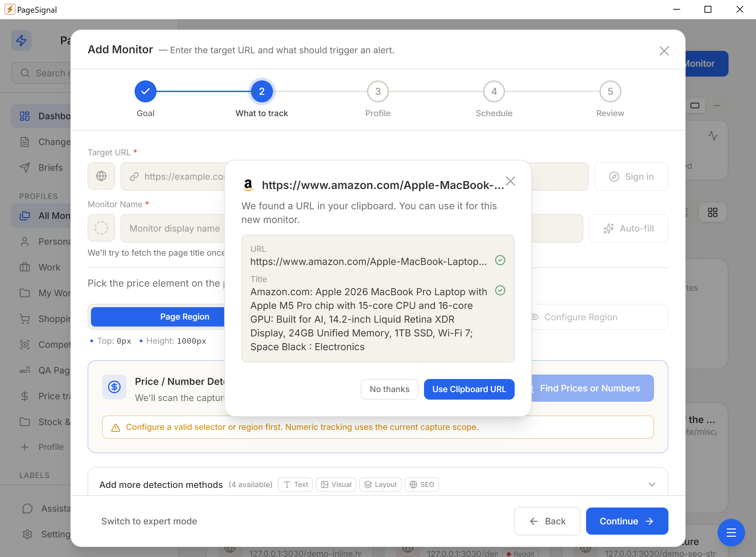Image resolution: width=756 pixels, height=557 pixels.
Task: Click the PageSignal lightning logo in sidebar
Action: click(21, 41)
